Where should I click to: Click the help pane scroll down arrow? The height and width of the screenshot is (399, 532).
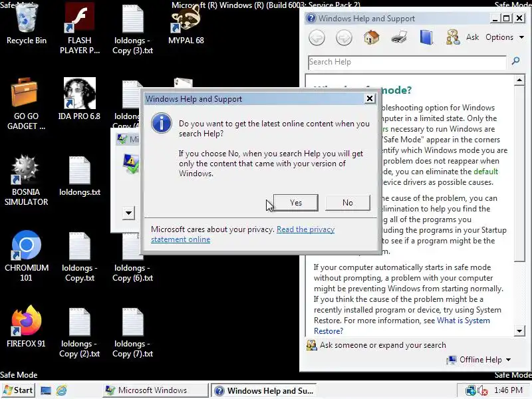point(519,331)
